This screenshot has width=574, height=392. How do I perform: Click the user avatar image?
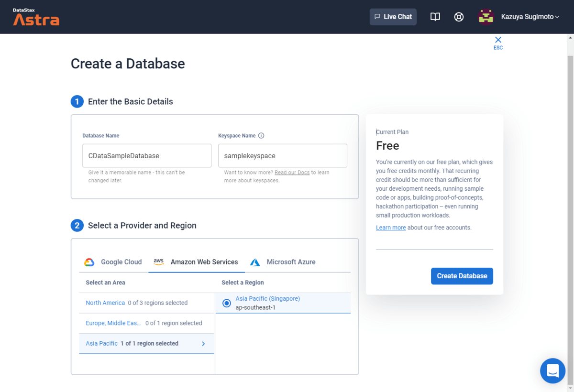486,17
